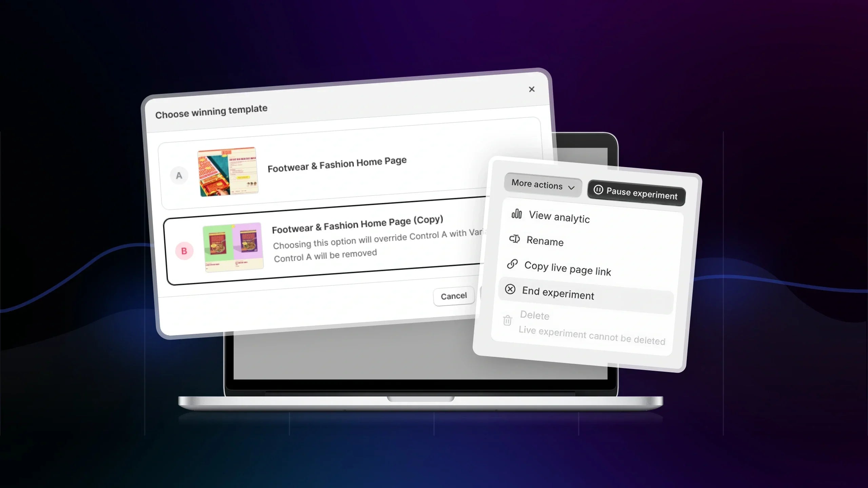Choose End experiment menu entry
This screenshot has width=868, height=488.
[586, 293]
